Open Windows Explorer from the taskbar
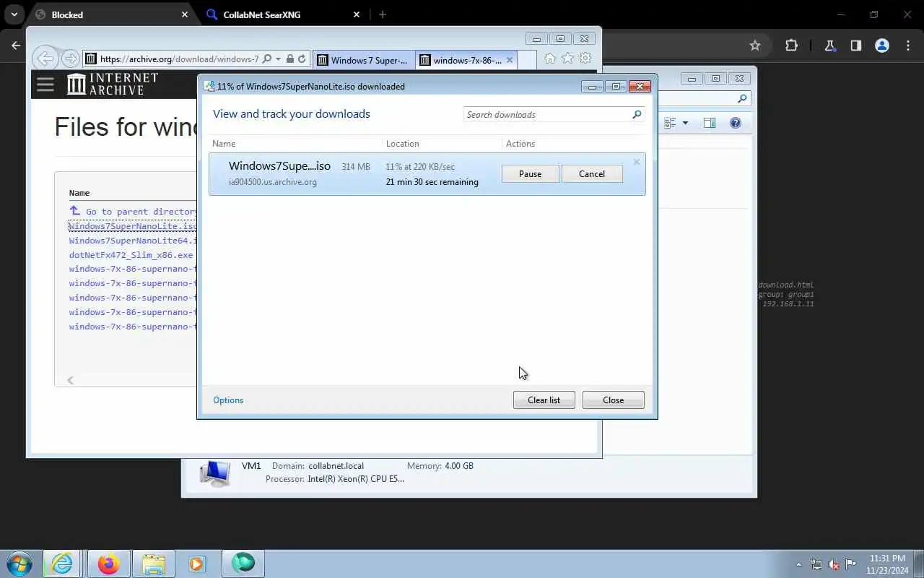924x578 pixels. click(x=153, y=564)
